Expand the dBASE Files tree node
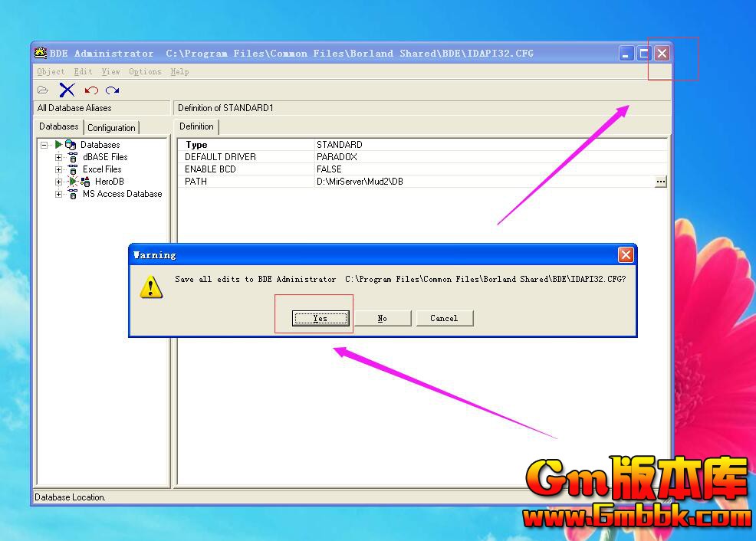 [x=58, y=157]
